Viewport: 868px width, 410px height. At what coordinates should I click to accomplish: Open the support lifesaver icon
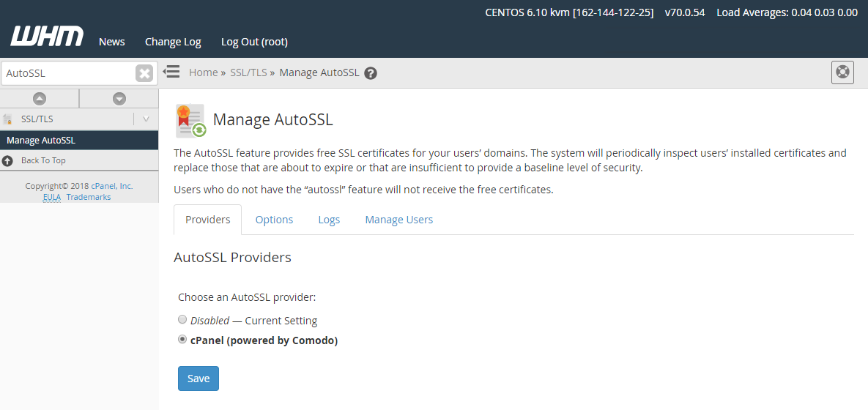pos(842,72)
